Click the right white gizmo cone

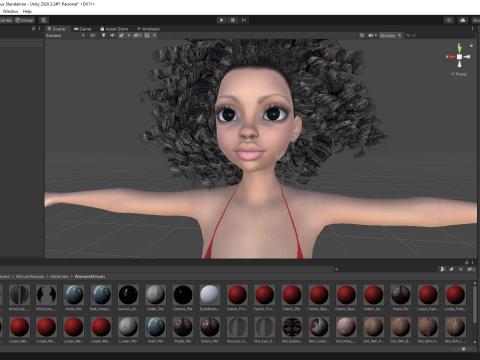click(467, 57)
